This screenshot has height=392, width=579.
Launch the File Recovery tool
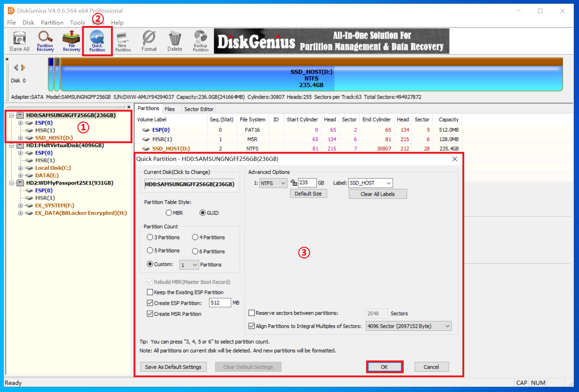71,41
